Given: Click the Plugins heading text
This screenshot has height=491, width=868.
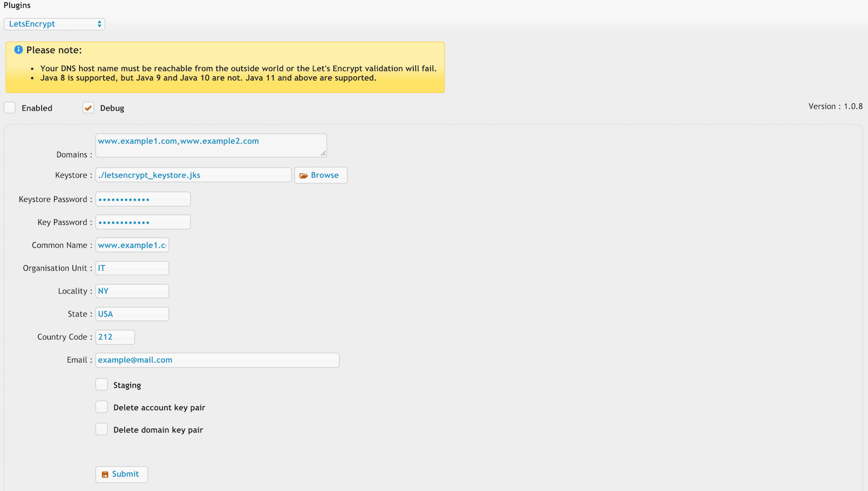Looking at the screenshot, I should [x=17, y=6].
